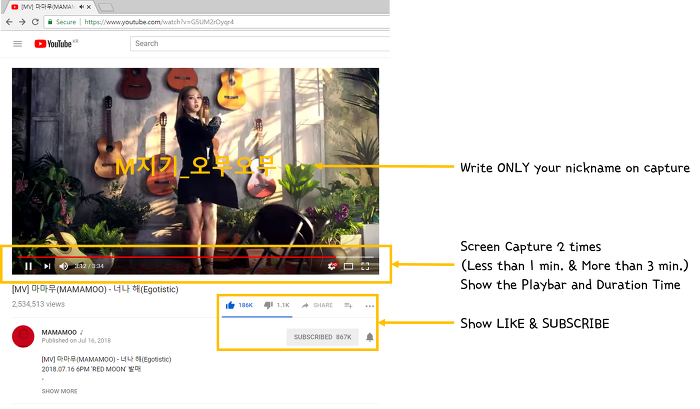Click the 3:12 / 3:34 time display
This screenshot has width=700, height=409.
pos(89,266)
